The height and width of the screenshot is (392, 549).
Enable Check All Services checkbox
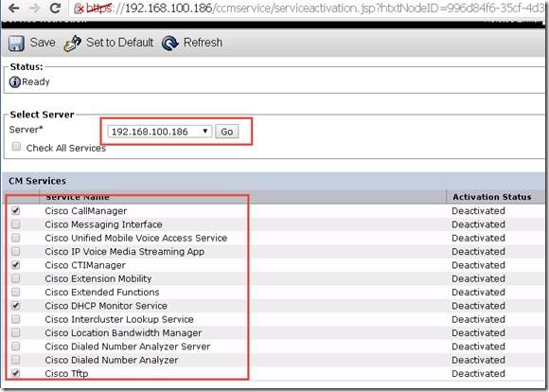coord(16,147)
